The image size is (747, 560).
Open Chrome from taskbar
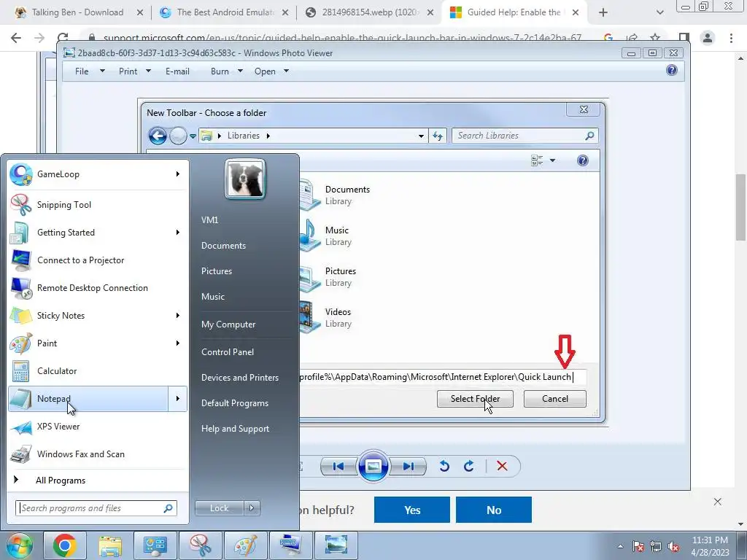click(x=65, y=545)
